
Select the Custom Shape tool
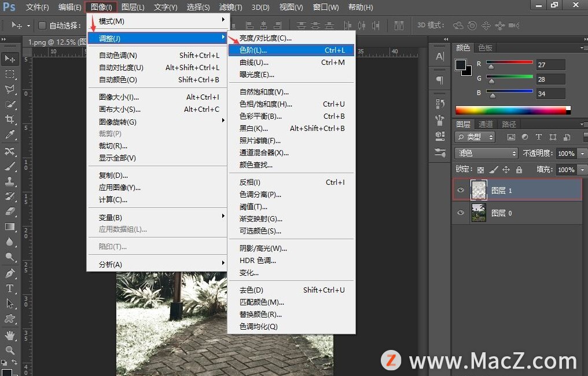(10, 319)
